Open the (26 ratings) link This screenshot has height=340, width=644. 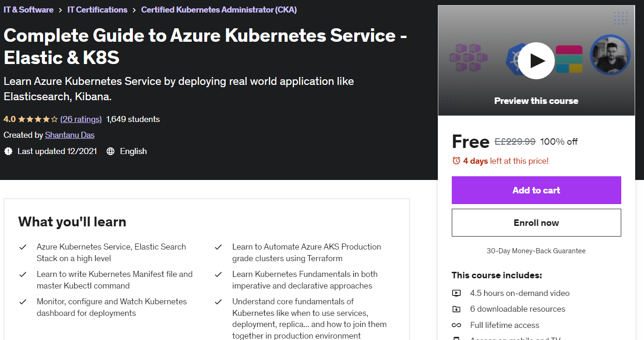click(81, 119)
